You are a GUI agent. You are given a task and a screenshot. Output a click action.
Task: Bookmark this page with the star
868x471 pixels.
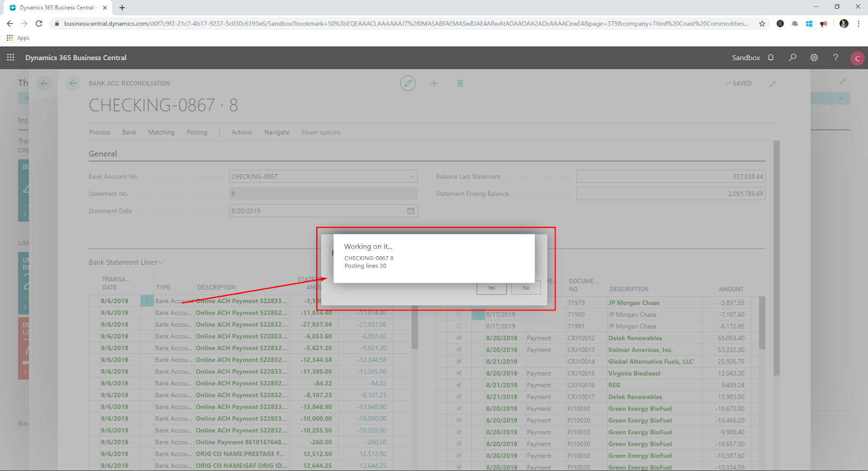[x=762, y=23]
